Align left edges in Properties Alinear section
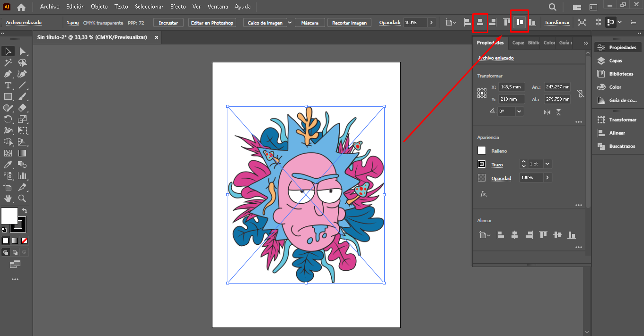Viewport: 644px width, 336px height. click(x=500, y=235)
